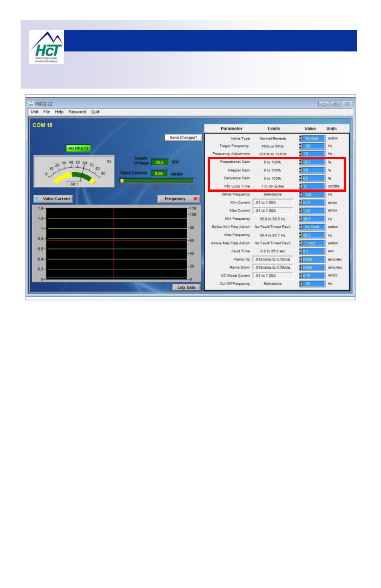This screenshot has height=588, width=381.
Task: Click the Min Current stepper arrows
Action: pyautogui.click(x=300, y=203)
